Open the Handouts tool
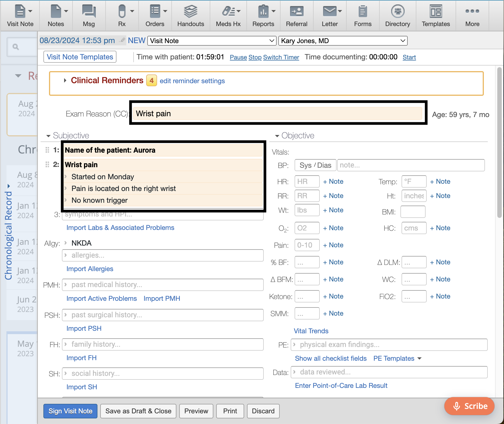This screenshot has height=424, width=504. (x=191, y=15)
